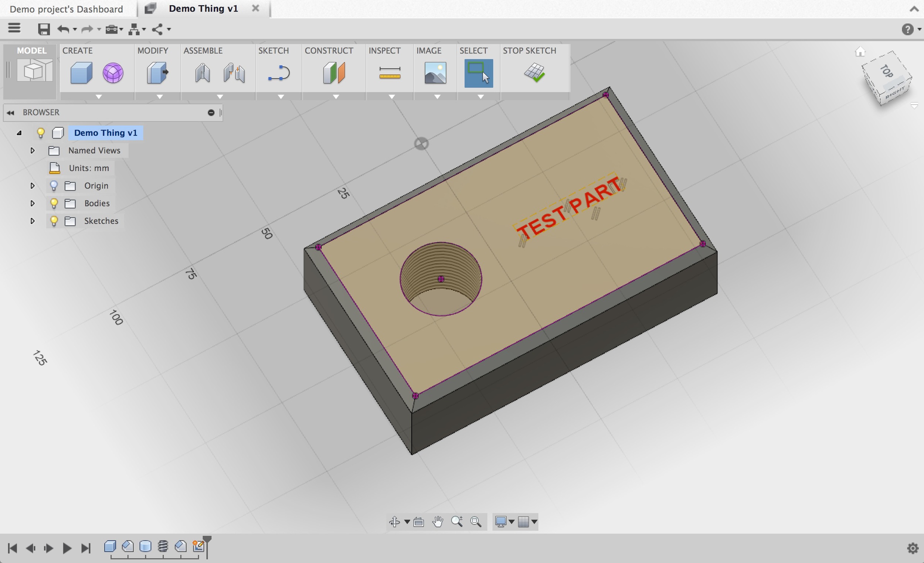The image size is (924, 563).
Task: Toggle visibility lightbulb for Bodies folder
Action: (x=54, y=203)
